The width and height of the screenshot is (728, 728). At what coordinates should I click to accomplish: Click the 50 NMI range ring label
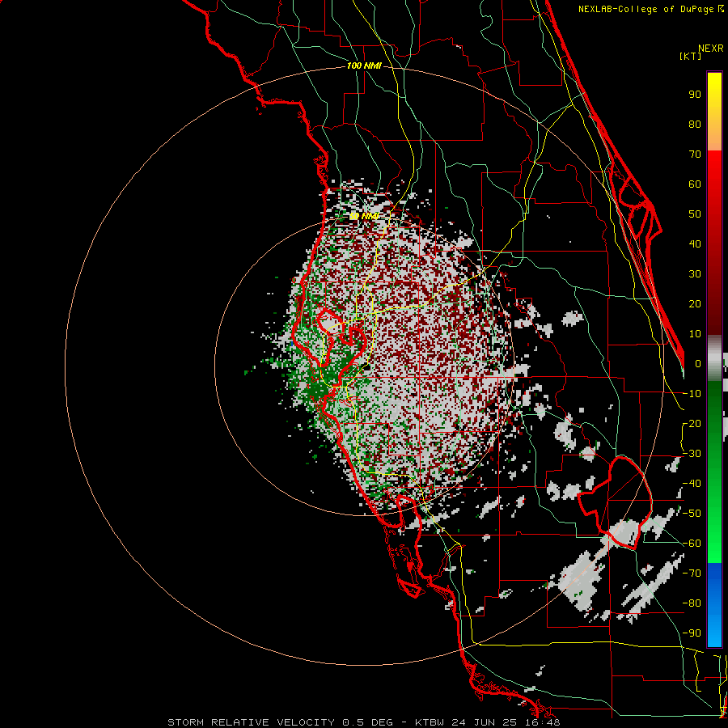click(x=364, y=216)
